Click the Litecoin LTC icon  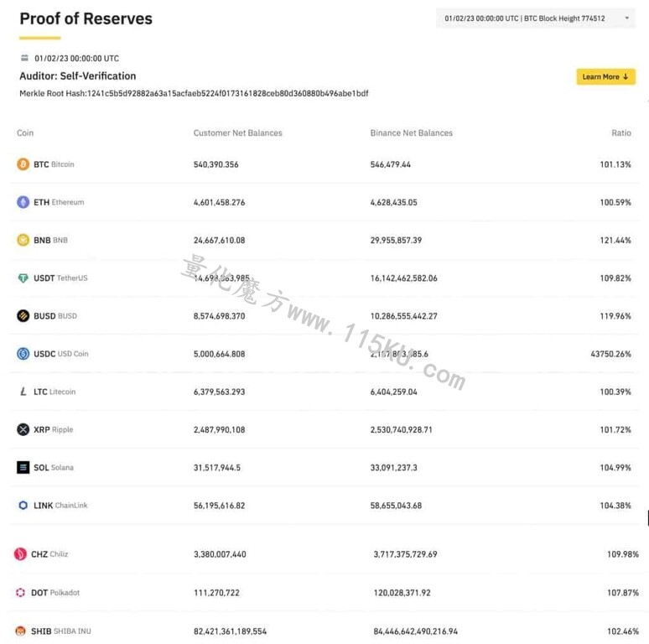coord(23,392)
